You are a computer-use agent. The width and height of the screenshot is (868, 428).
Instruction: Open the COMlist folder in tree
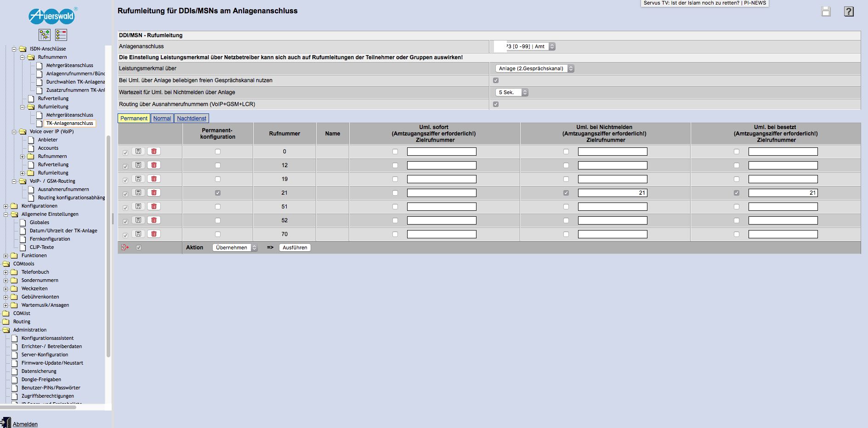tap(22, 313)
